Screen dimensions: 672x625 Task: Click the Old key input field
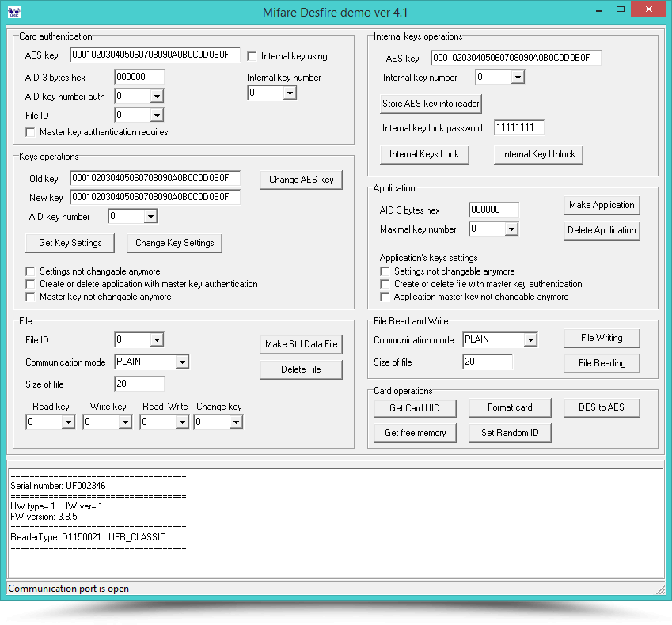click(155, 178)
